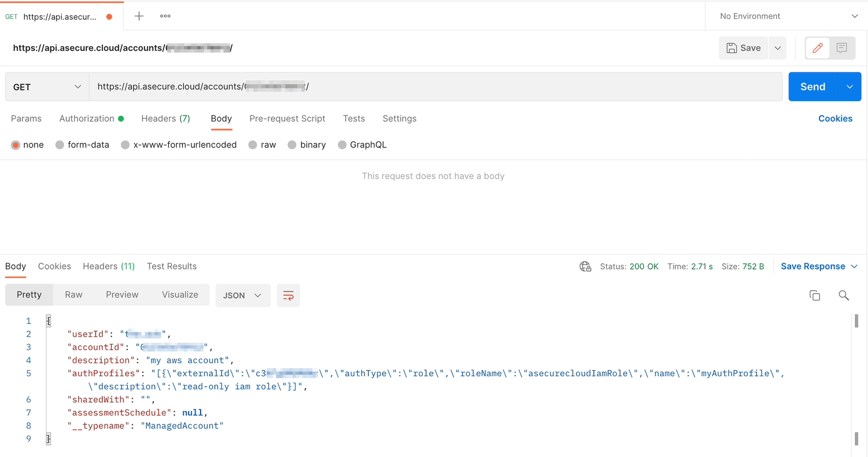Select the request Body tab
Viewport: 868px width, 457px height.
[x=221, y=119]
